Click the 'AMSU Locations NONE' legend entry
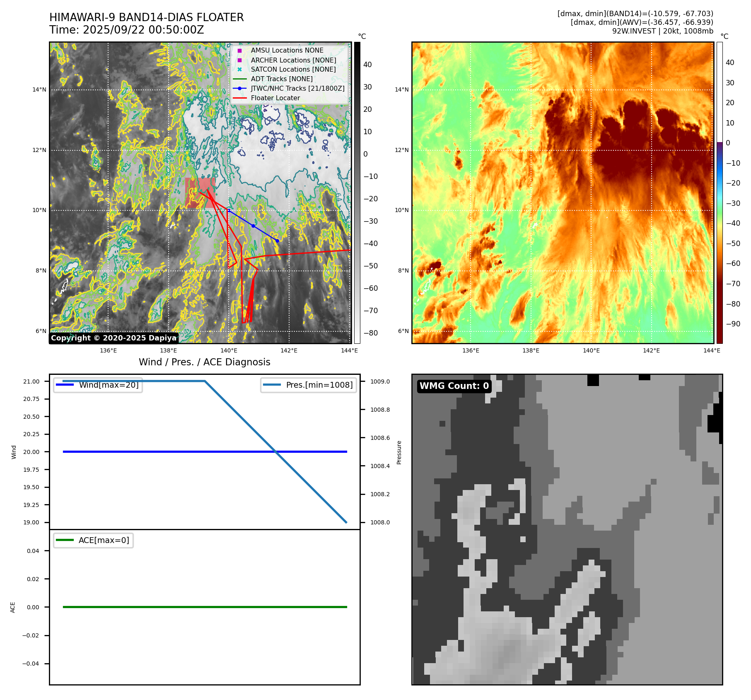 [287, 50]
